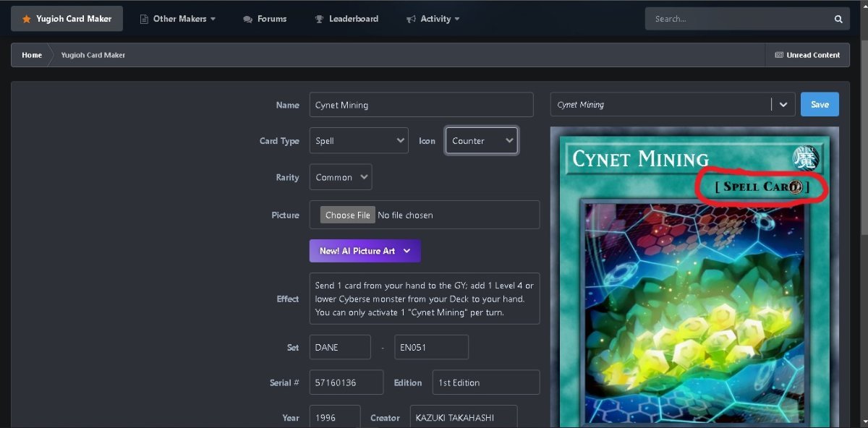This screenshot has height=428, width=868.
Task: Click the Choose File button
Action: pyautogui.click(x=347, y=215)
